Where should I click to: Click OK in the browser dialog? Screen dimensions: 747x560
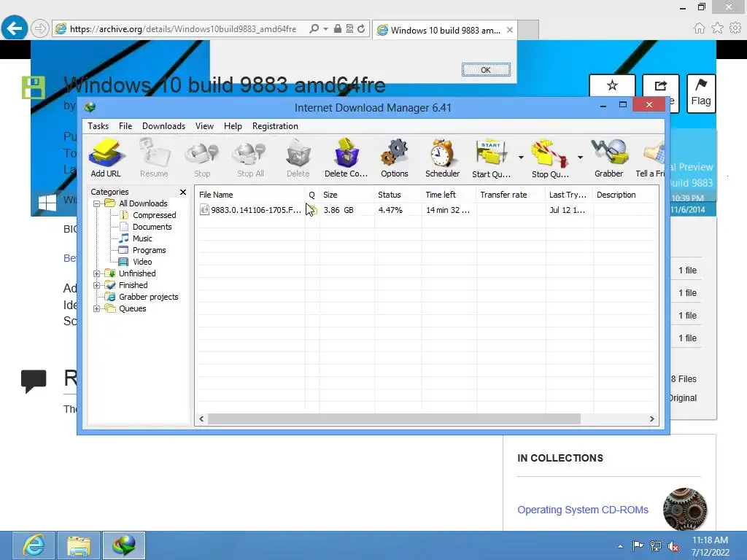[x=486, y=69]
